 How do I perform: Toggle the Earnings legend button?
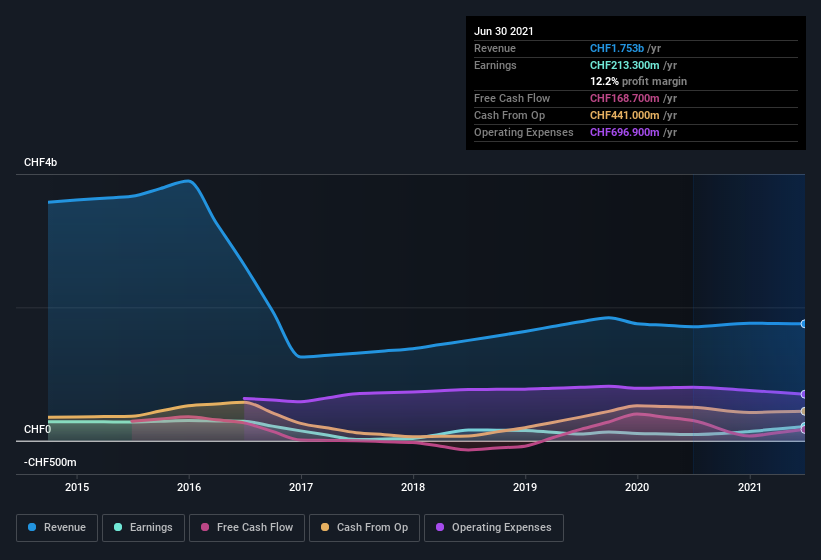(x=143, y=528)
